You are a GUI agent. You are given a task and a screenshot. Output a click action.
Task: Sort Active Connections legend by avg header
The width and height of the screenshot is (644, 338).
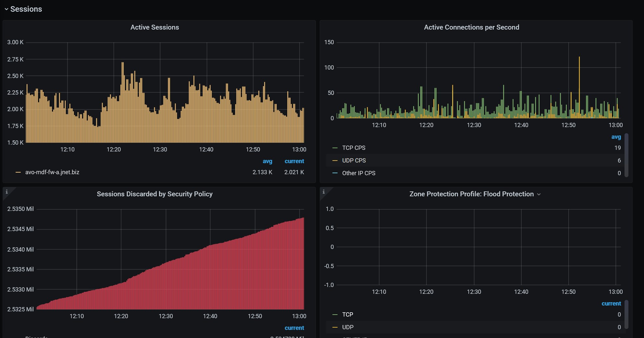pyautogui.click(x=616, y=137)
